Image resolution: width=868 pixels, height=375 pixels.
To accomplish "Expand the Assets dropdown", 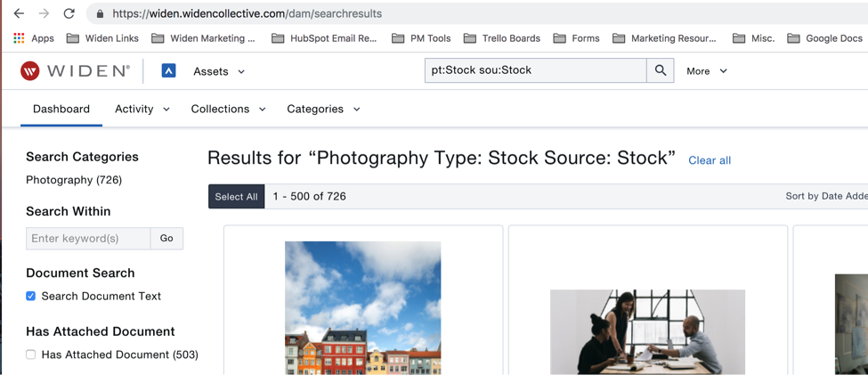I will pyautogui.click(x=219, y=71).
